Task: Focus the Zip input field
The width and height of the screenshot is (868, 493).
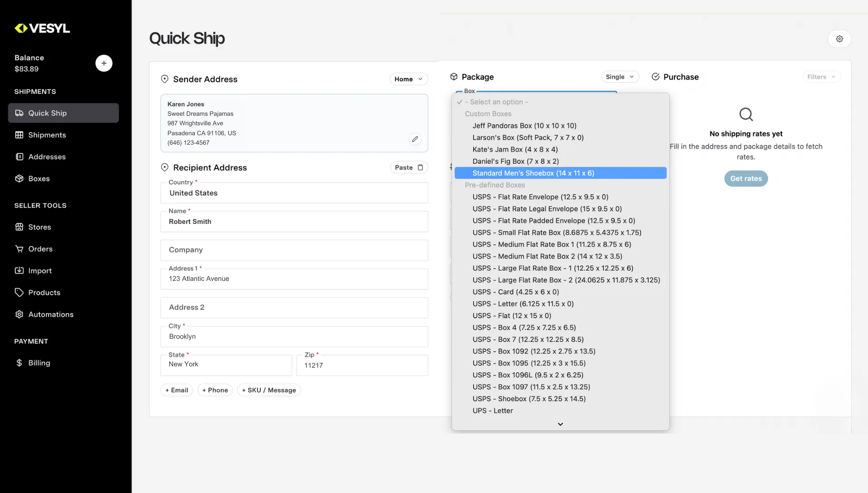Action: (x=362, y=365)
